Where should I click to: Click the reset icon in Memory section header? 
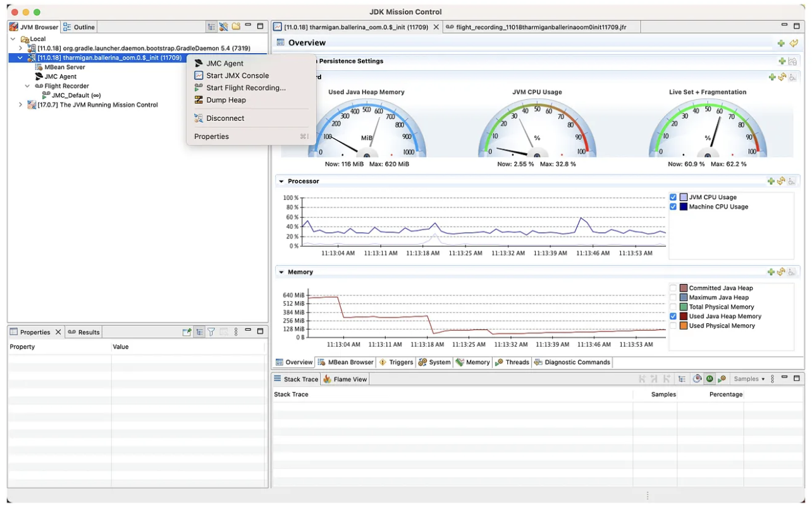[782, 272]
